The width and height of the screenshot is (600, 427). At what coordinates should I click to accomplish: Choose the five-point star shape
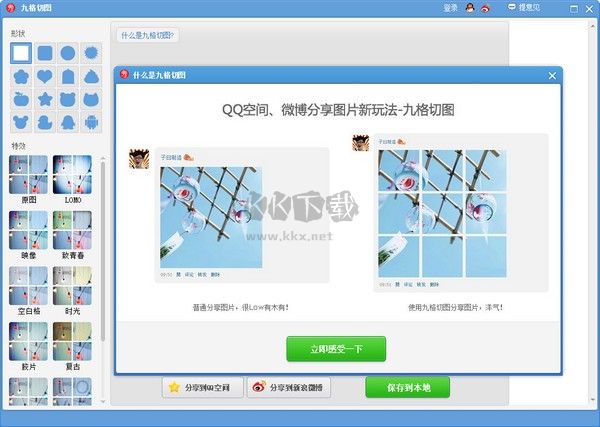(44, 99)
